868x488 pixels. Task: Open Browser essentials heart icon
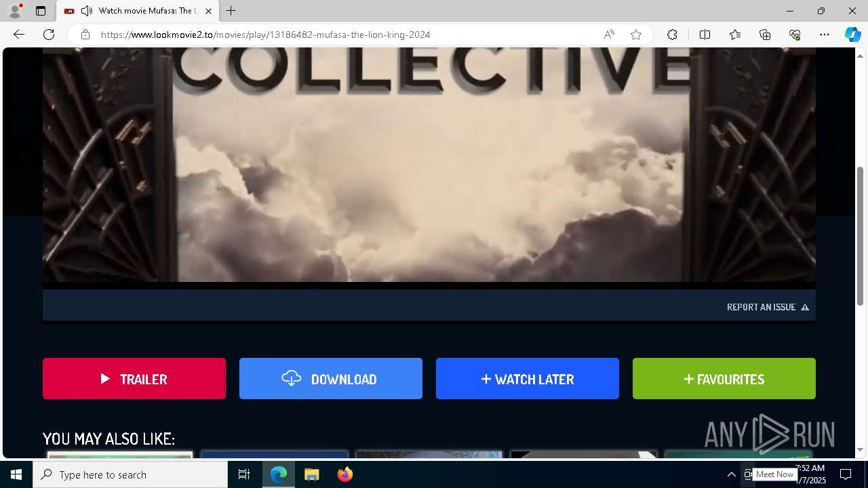tap(795, 35)
